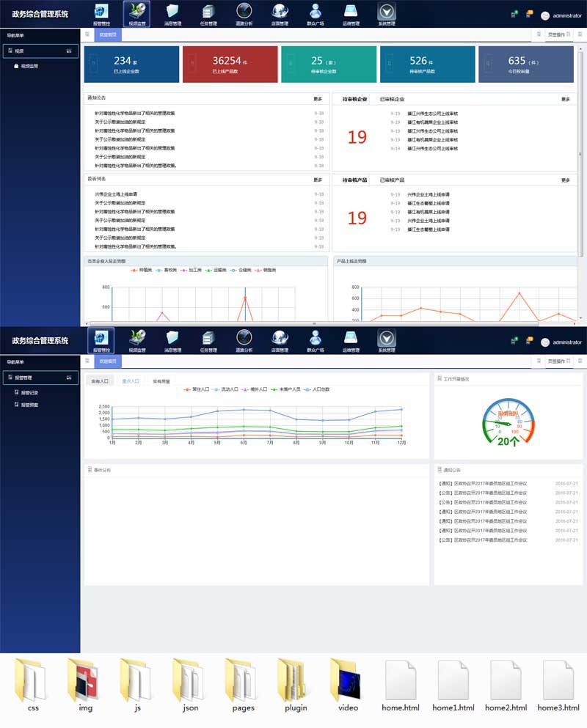Click the orange notification icon in bottom dashboard header
The image size is (587, 728).
tap(529, 341)
